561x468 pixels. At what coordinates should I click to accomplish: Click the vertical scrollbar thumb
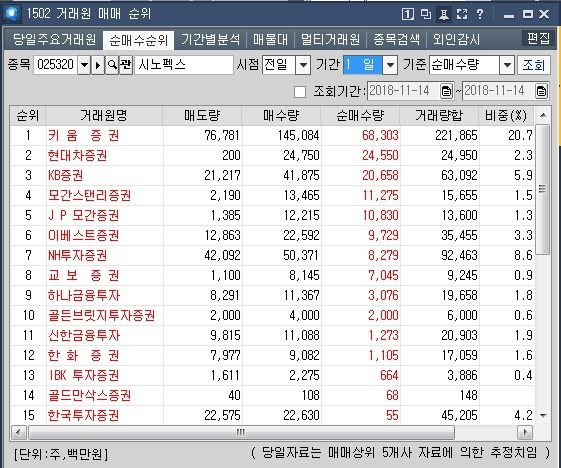click(x=543, y=189)
